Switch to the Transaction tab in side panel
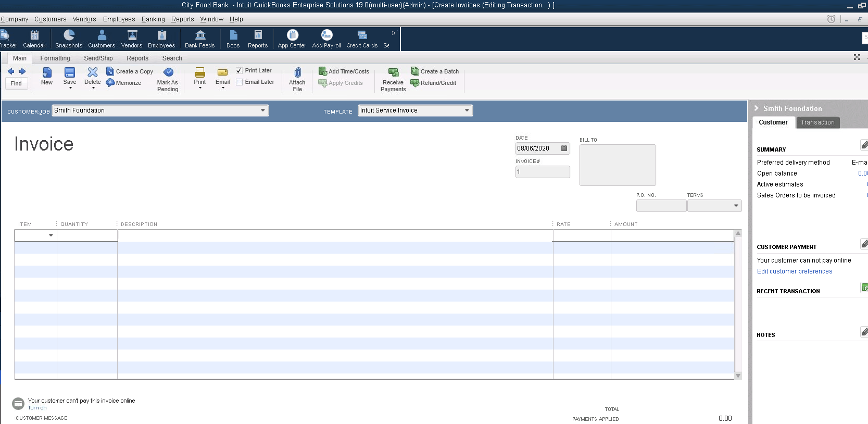 tap(817, 122)
